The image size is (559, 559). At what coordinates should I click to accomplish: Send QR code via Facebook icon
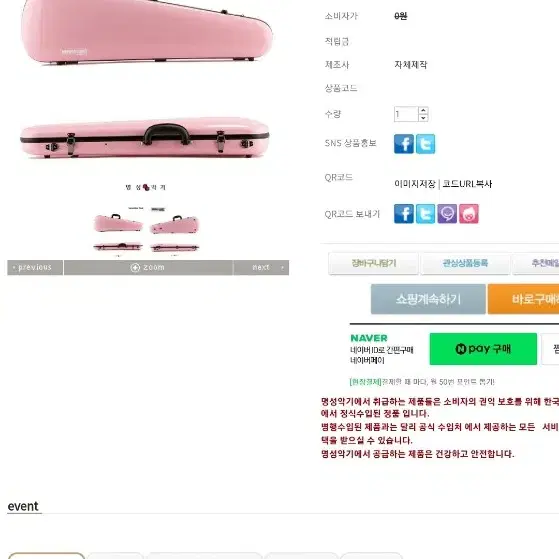coord(404,214)
